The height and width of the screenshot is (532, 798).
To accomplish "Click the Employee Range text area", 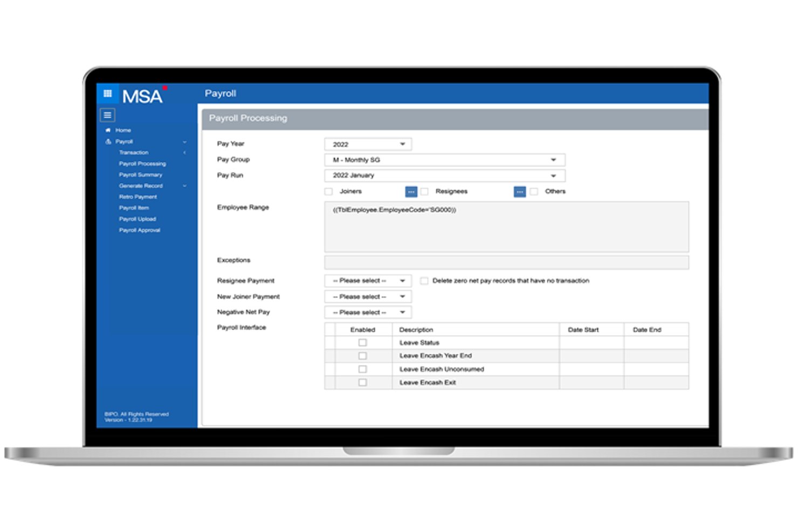I will click(506, 227).
